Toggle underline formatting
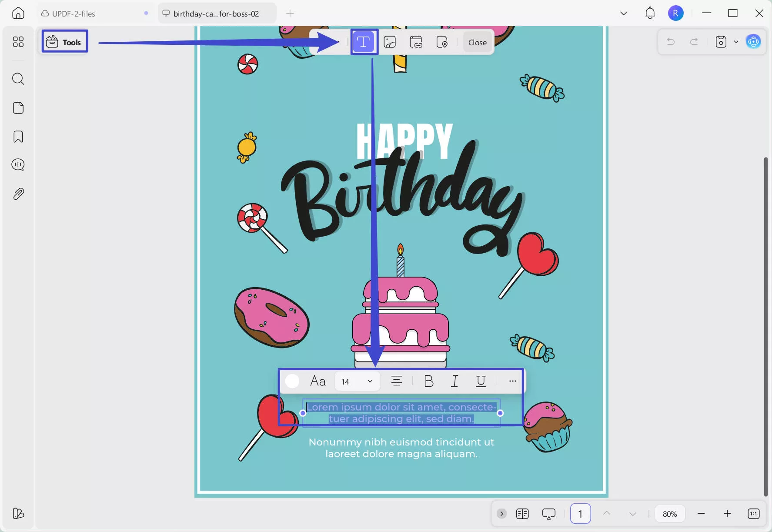 pos(481,381)
